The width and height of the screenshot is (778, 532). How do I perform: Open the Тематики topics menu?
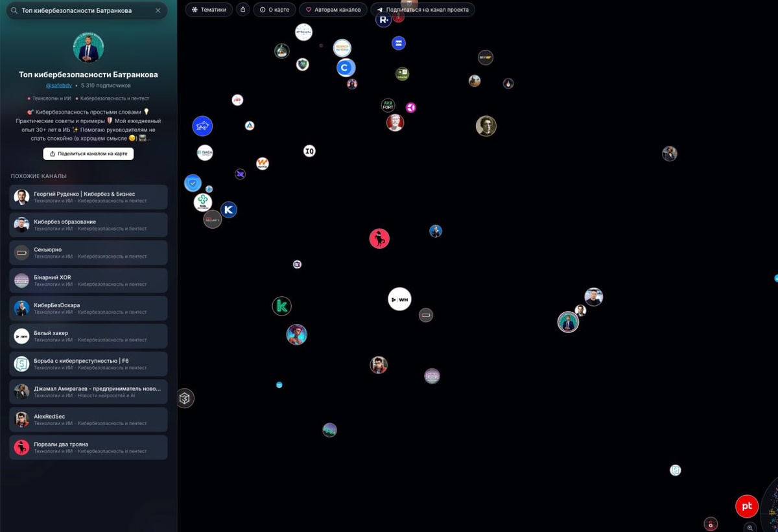(209, 10)
